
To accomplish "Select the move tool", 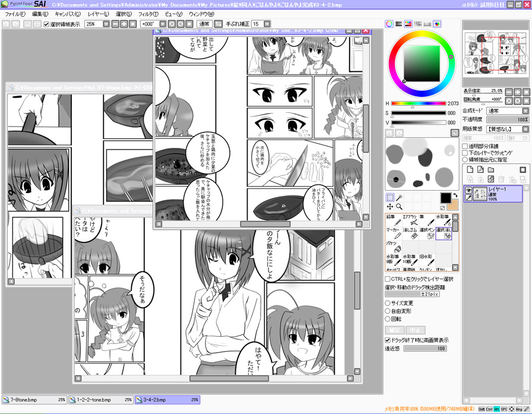I will [390, 206].
